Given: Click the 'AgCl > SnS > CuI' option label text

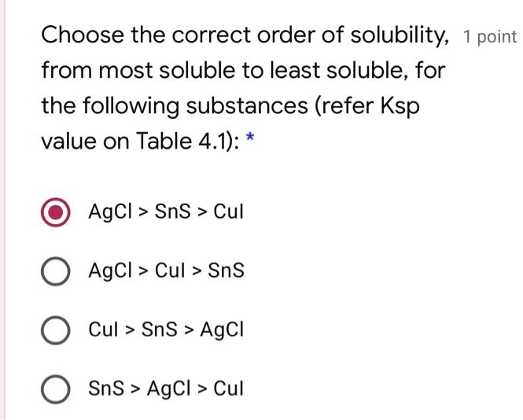Looking at the screenshot, I should tap(166, 212).
